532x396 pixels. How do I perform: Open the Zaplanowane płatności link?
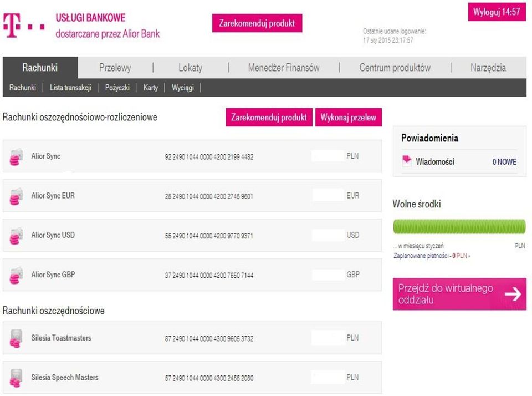[432, 256]
